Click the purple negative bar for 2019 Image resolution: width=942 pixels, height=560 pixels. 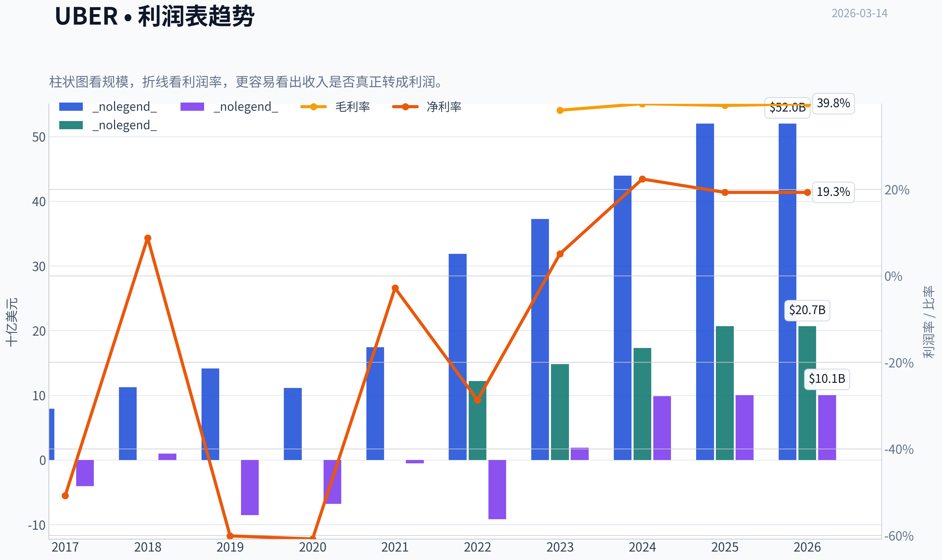tap(250, 487)
